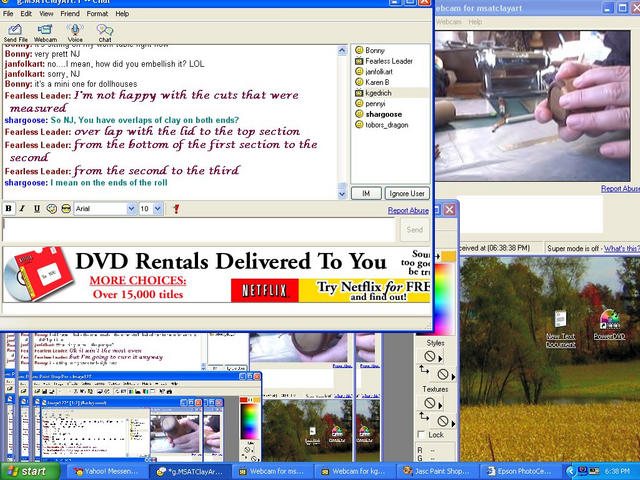
Task: Open the View menu
Action: 46,13
